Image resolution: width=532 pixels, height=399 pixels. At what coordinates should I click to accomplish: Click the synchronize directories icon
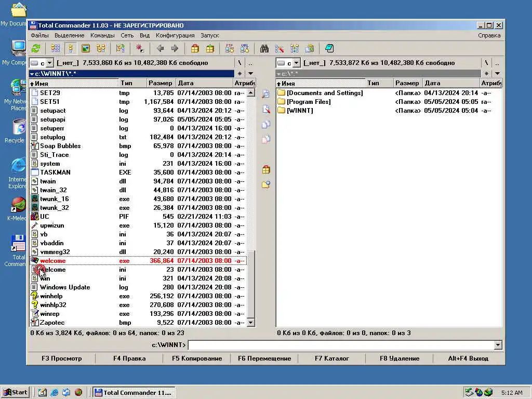tap(295, 48)
